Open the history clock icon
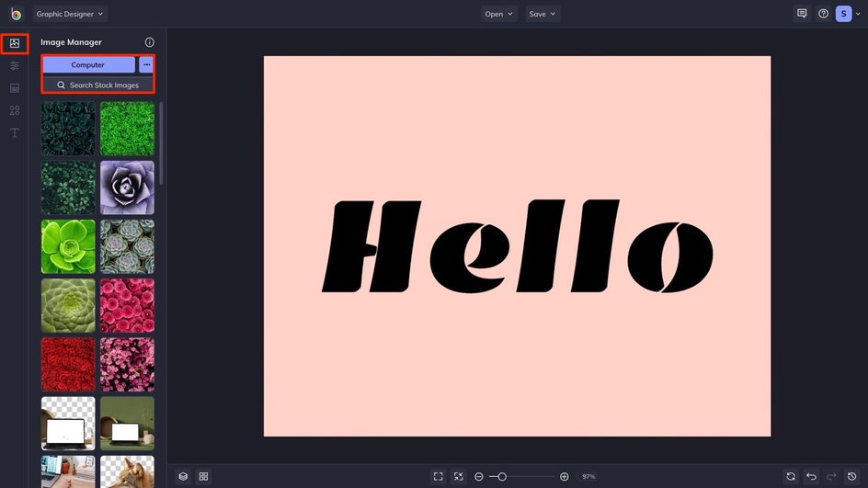 852,476
